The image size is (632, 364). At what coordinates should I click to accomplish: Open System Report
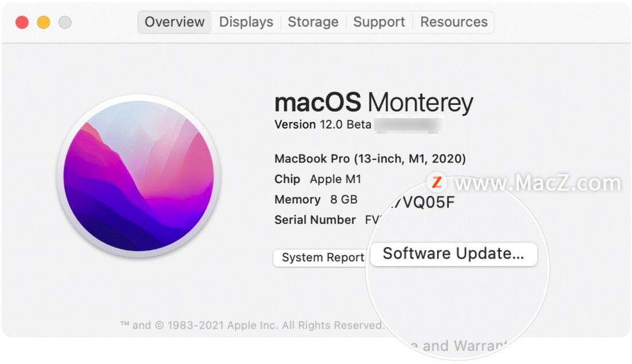click(x=320, y=258)
